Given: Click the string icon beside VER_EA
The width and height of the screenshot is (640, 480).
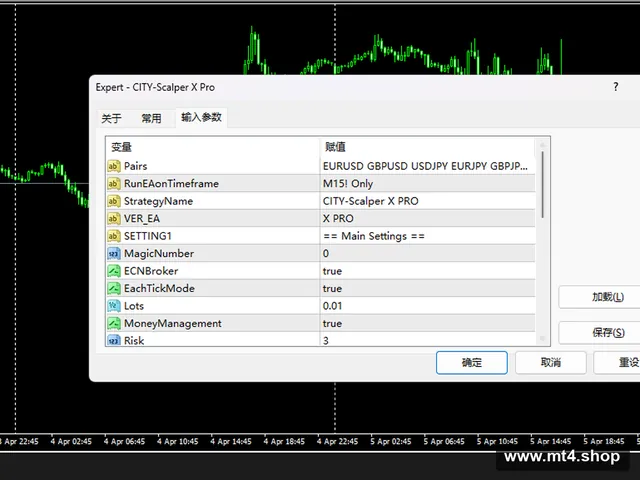Looking at the screenshot, I should coord(114,219).
